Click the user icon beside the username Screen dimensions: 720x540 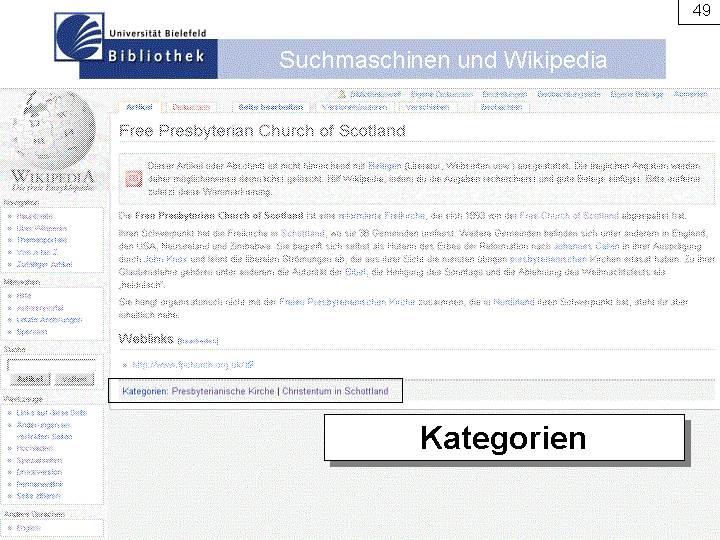tap(342, 94)
